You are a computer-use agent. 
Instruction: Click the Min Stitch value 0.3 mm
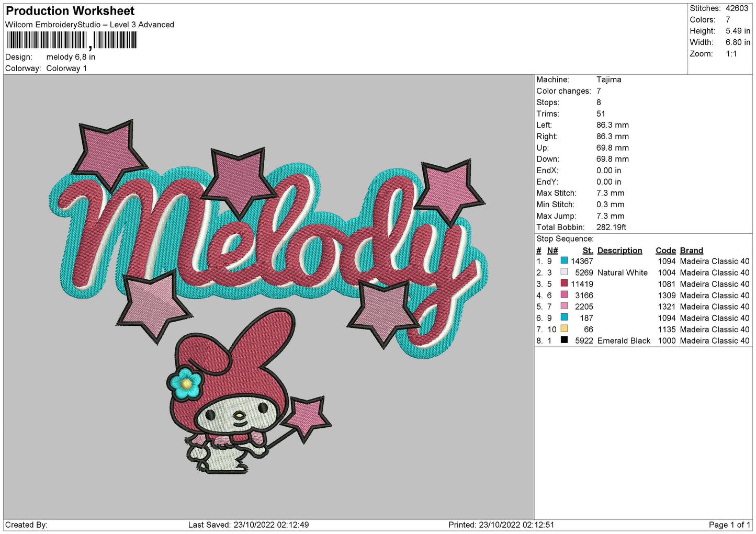(611, 204)
